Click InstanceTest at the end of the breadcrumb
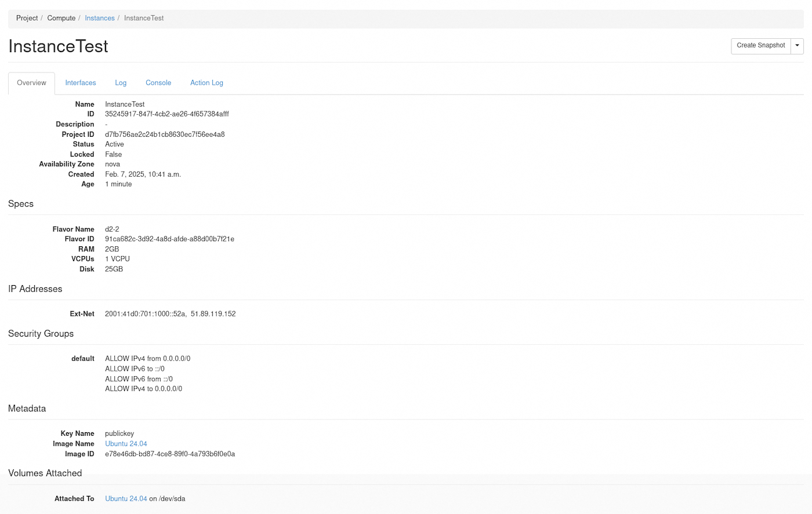Screen dimensions: 812x514 144,19
